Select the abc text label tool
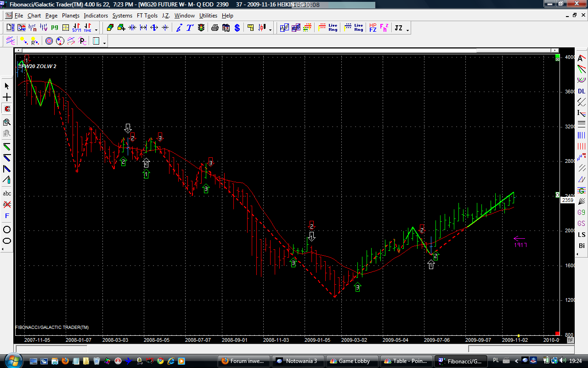This screenshot has width=588, height=368. [x=7, y=193]
